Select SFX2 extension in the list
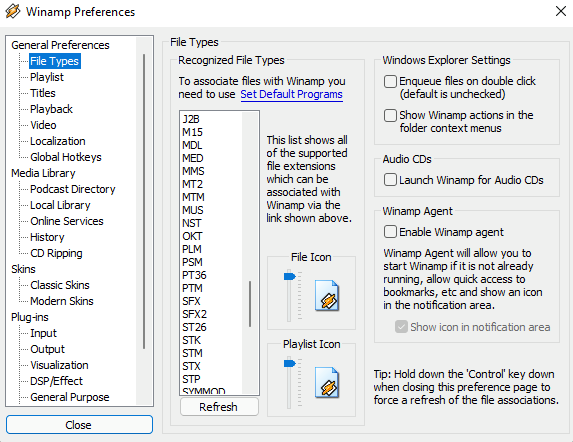This screenshot has width=573, height=442. click(x=194, y=314)
